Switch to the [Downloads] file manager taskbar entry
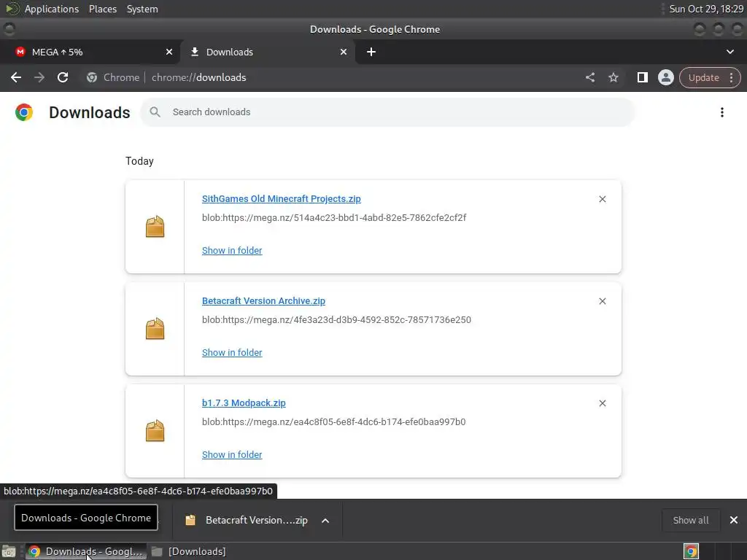747x560 pixels. coord(189,551)
